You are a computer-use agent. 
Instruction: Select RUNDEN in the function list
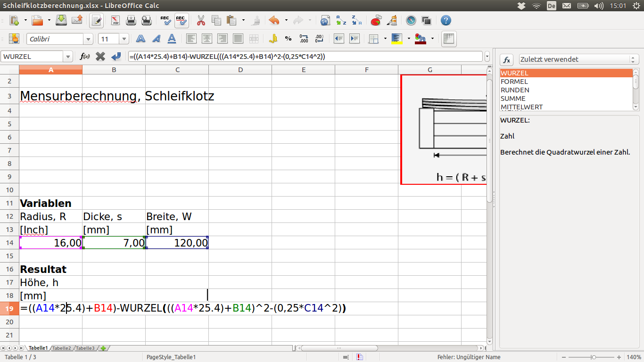click(566, 90)
